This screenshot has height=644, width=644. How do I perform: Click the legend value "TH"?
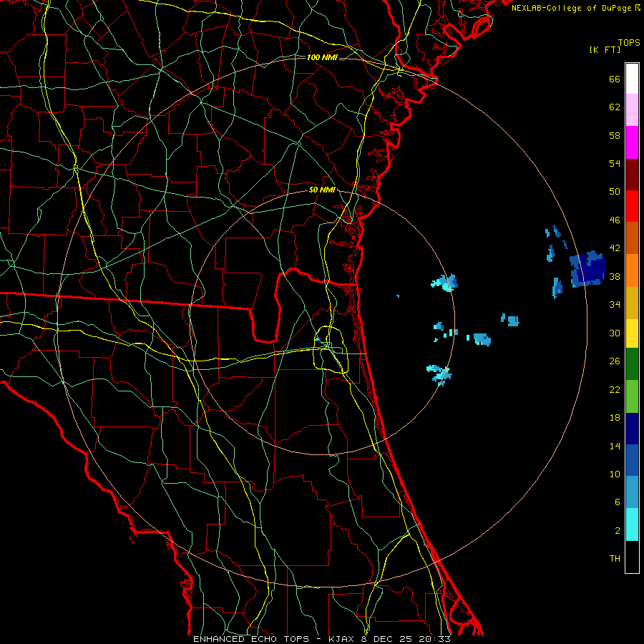coord(615,559)
